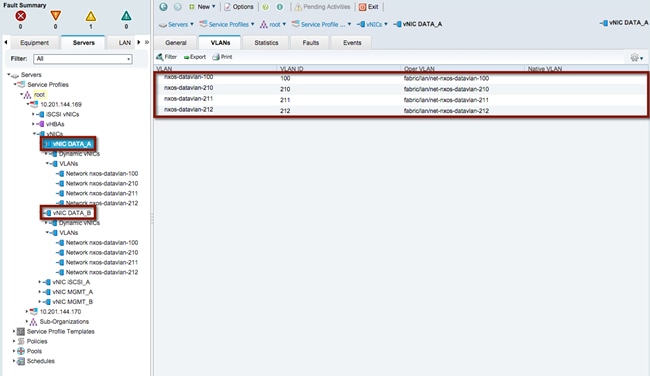Click the green info icon
Screen dimensions: 650x376
point(280,7)
